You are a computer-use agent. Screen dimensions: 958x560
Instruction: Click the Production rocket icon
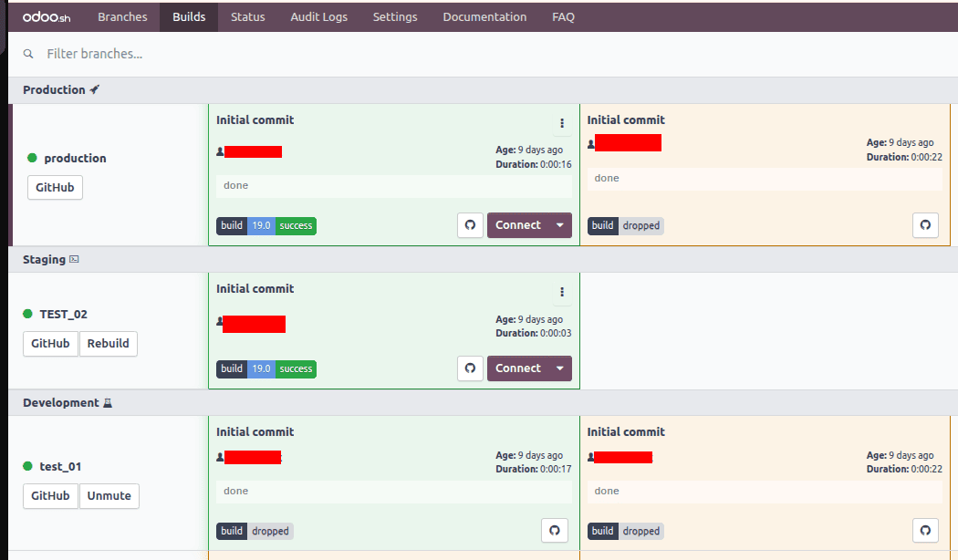(x=95, y=89)
